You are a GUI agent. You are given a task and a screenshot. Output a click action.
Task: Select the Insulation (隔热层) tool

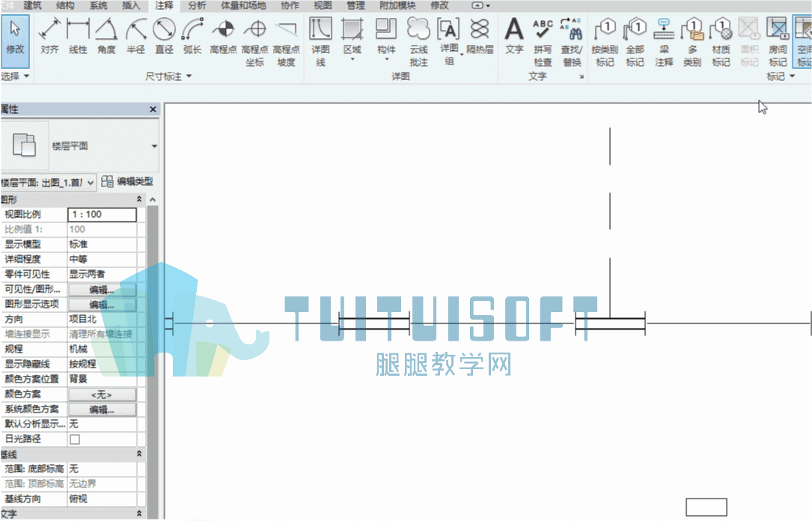pyautogui.click(x=480, y=36)
